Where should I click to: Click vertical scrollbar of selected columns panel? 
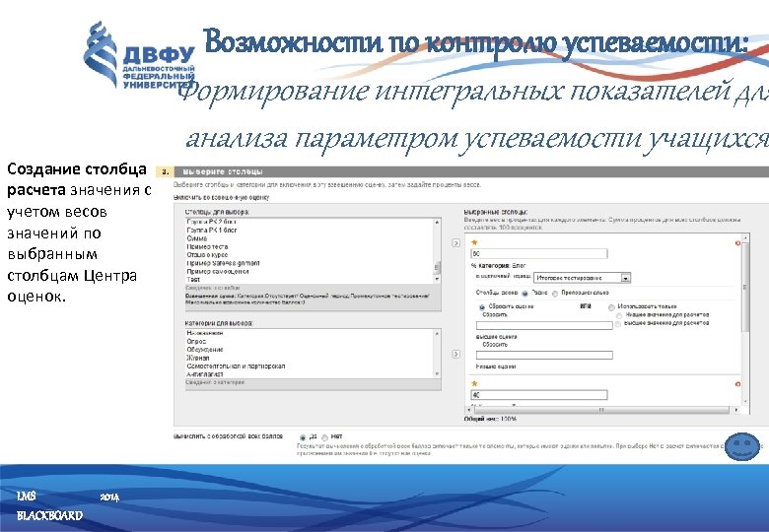(745, 289)
